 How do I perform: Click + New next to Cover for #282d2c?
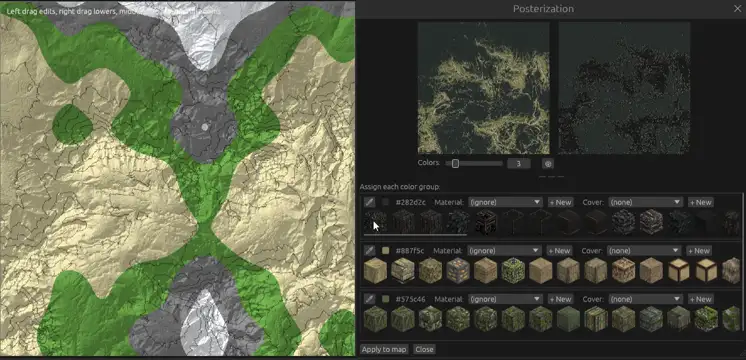(701, 202)
